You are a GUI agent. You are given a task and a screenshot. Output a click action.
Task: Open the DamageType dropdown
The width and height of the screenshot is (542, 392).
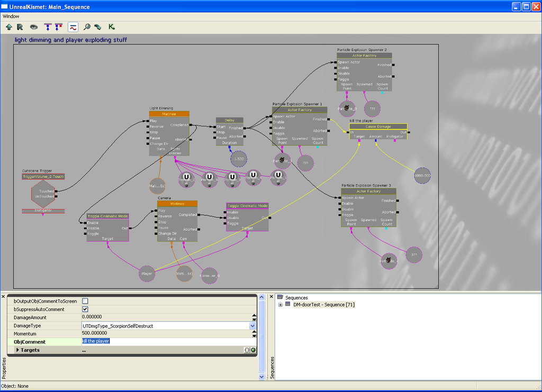pyautogui.click(x=252, y=326)
